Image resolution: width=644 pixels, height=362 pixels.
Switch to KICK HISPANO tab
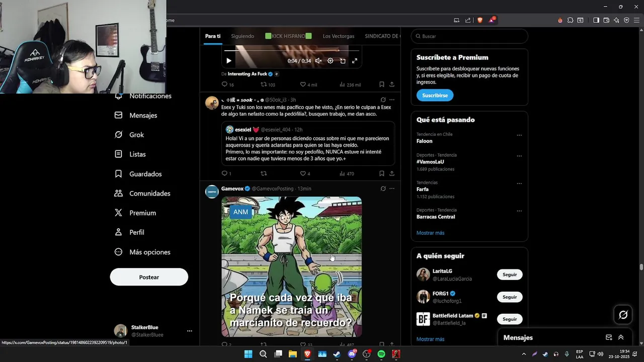pyautogui.click(x=288, y=36)
